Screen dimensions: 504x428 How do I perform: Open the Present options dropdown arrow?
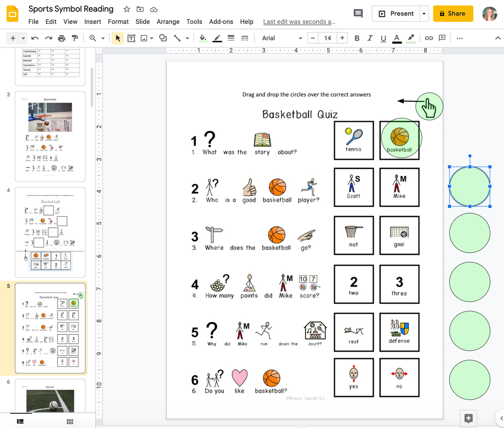[424, 13]
